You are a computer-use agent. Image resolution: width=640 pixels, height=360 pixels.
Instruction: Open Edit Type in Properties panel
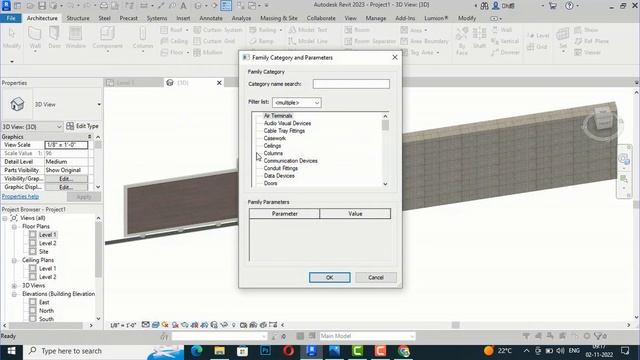click(x=82, y=126)
